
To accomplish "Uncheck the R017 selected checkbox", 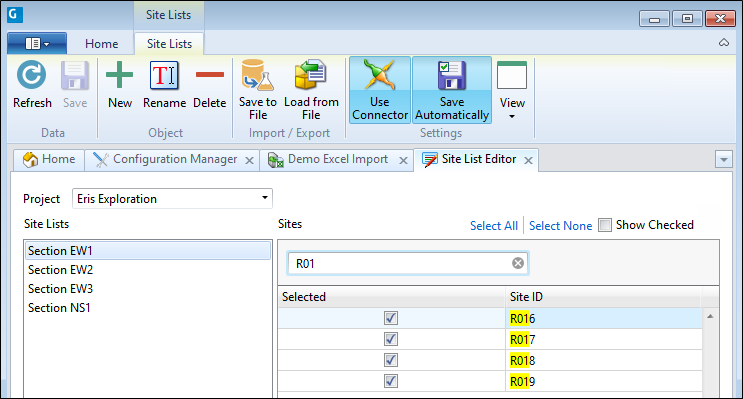I will click(391, 339).
